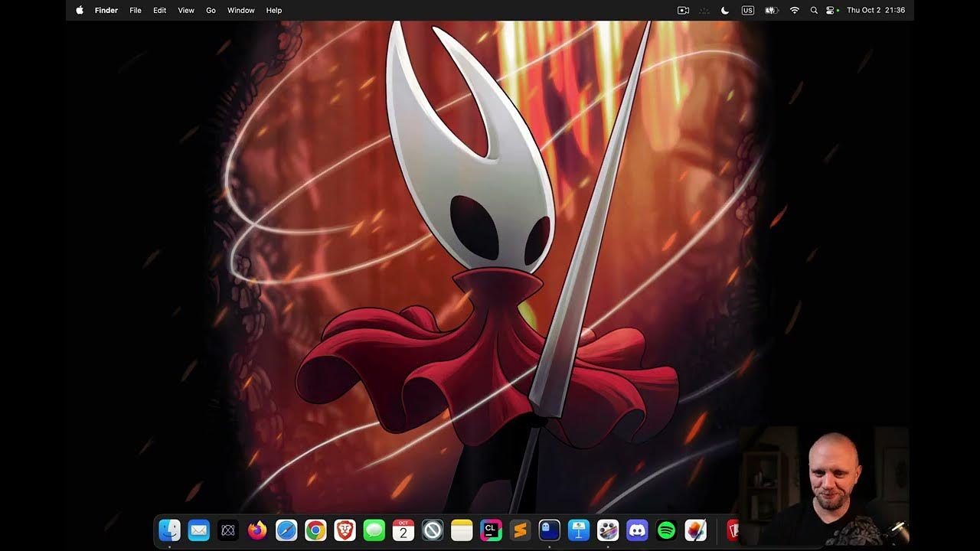The height and width of the screenshot is (551, 980).
Task: Open Wi-Fi menu in menu bar
Action: (x=795, y=10)
